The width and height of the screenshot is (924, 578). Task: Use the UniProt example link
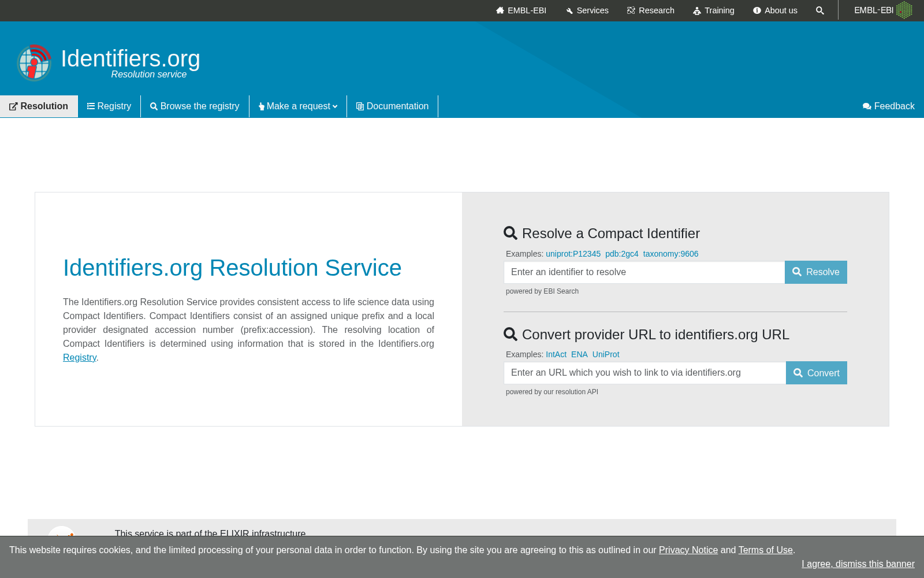click(606, 354)
